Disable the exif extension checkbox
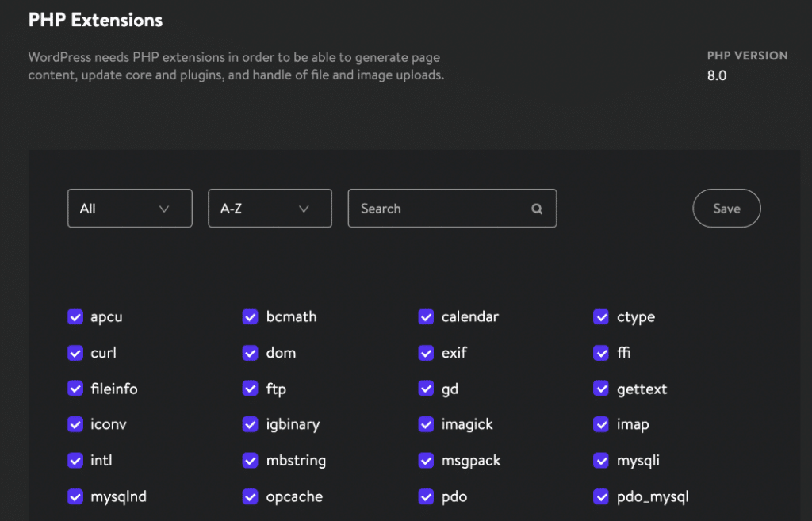 click(426, 353)
